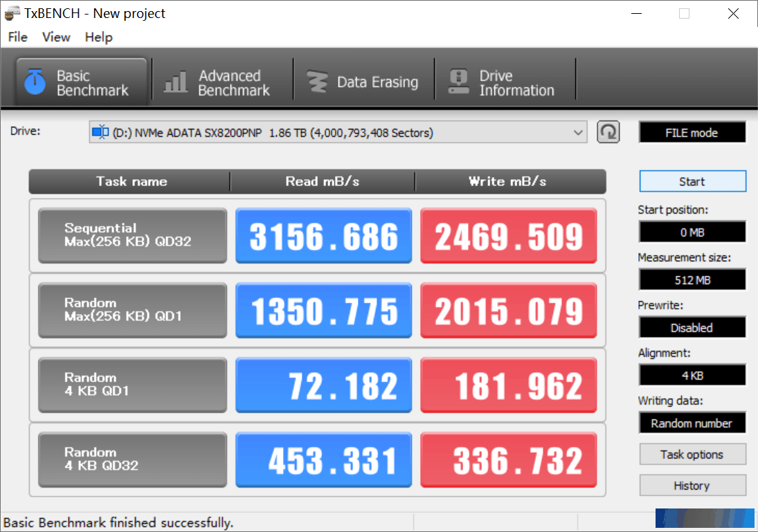The height and width of the screenshot is (532, 758).
Task: Click Random 4 KB QD32 task button
Action: (132, 459)
